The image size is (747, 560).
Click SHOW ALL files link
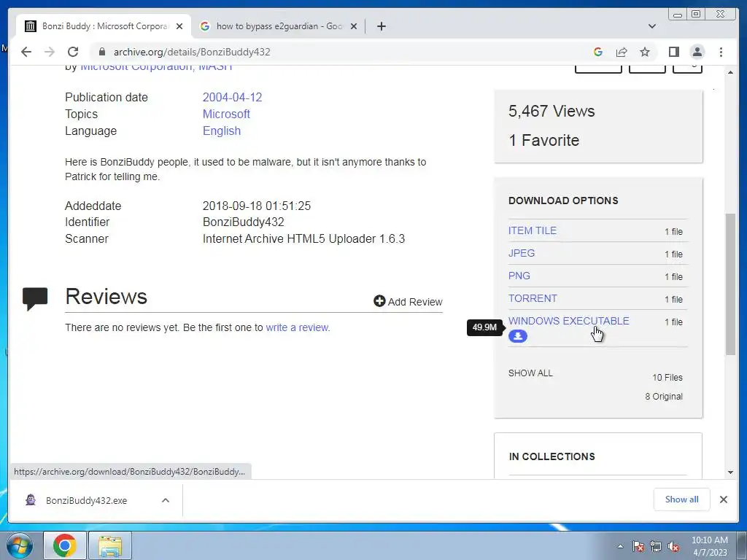(x=530, y=373)
